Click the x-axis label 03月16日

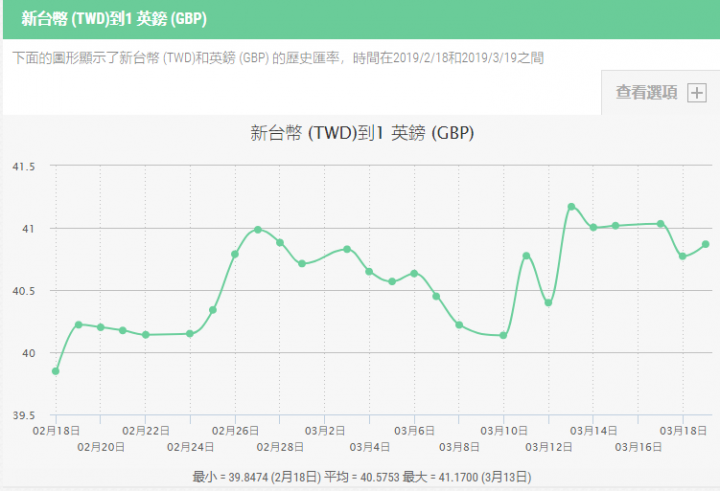coord(638,447)
